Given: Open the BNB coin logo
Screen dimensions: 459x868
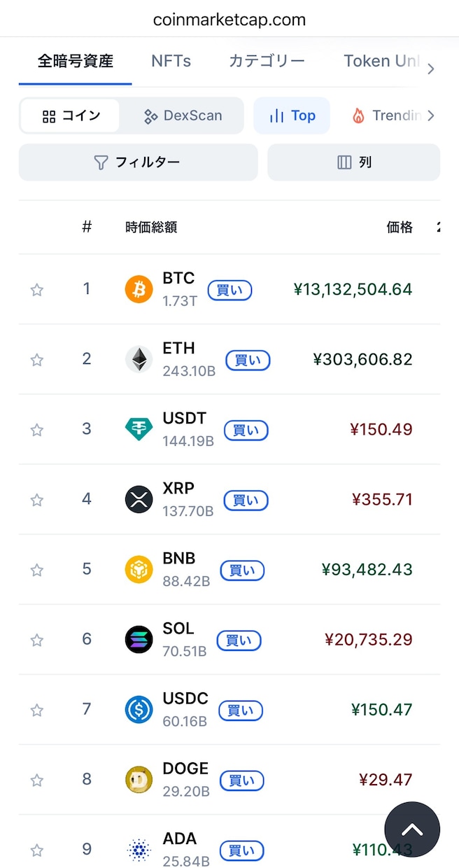Looking at the screenshot, I should click(139, 569).
